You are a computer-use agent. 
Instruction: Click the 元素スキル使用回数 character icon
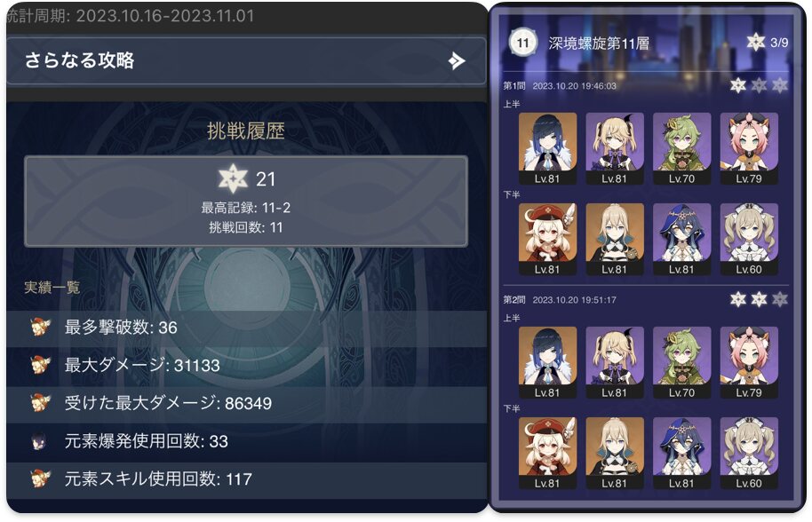point(40,479)
